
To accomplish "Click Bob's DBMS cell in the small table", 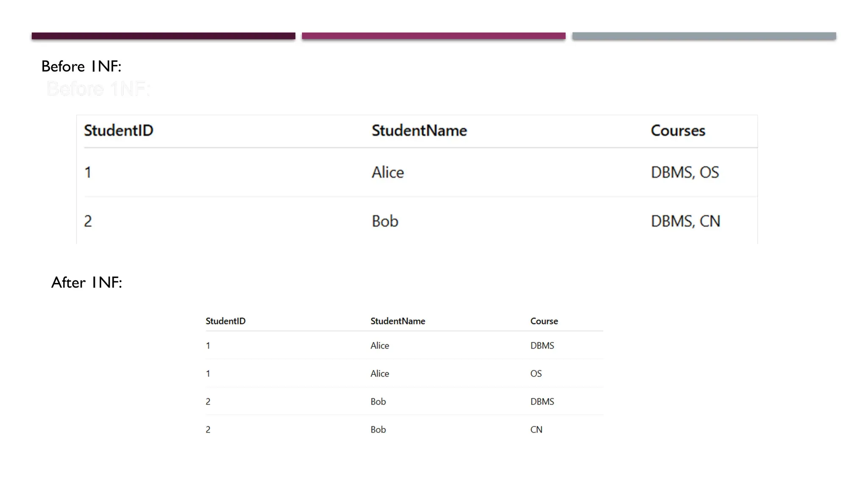I will pyautogui.click(x=542, y=402).
